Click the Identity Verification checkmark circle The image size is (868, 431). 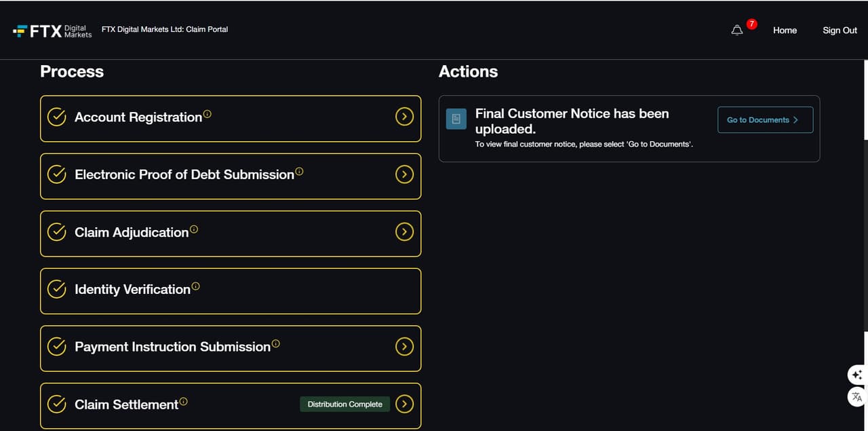click(x=57, y=289)
